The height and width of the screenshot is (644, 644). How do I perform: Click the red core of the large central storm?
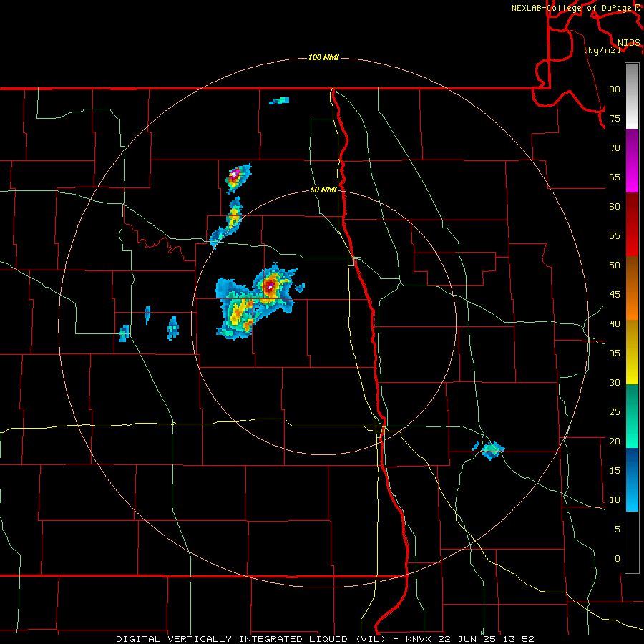coord(270,285)
